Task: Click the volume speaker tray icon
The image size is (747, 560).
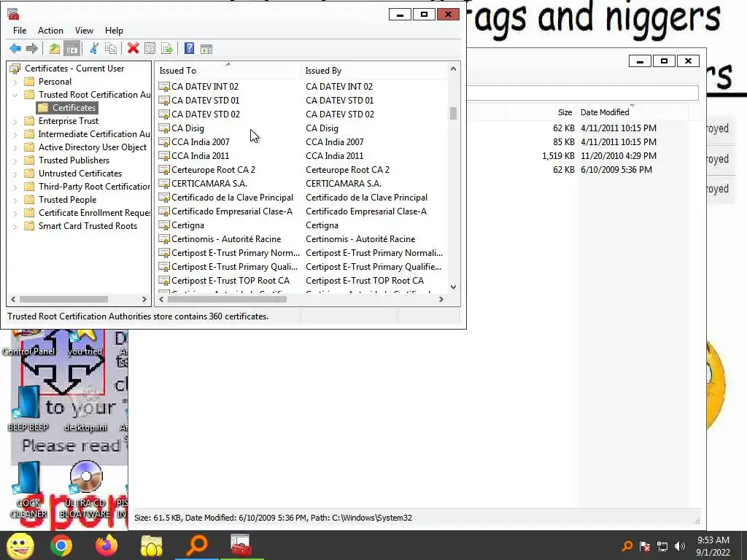Action: (x=680, y=546)
